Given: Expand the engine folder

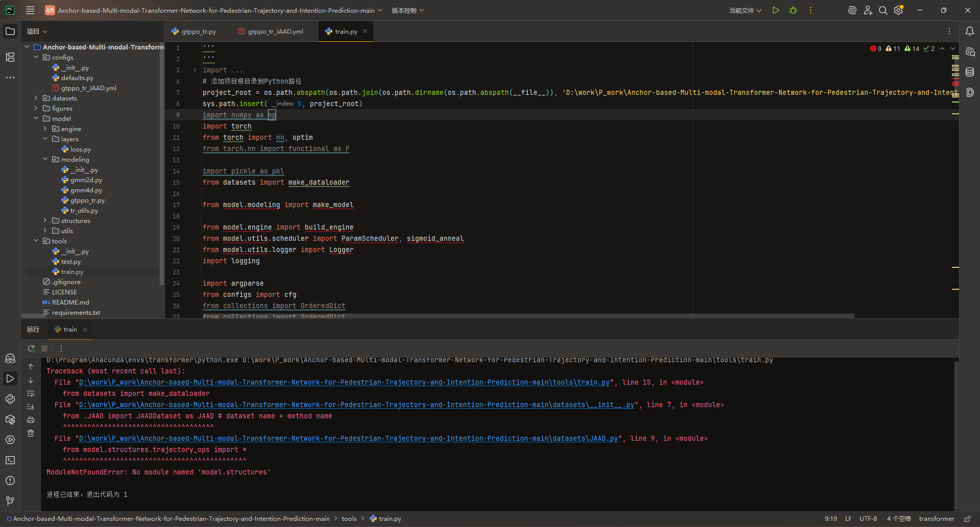Looking at the screenshot, I should 45,129.
